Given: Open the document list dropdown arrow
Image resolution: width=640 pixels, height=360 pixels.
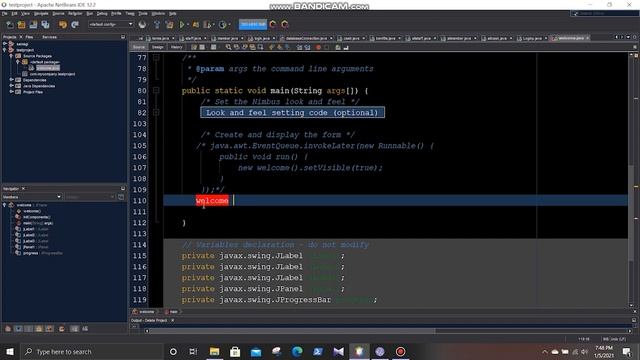Looking at the screenshot, I should coord(628,38).
